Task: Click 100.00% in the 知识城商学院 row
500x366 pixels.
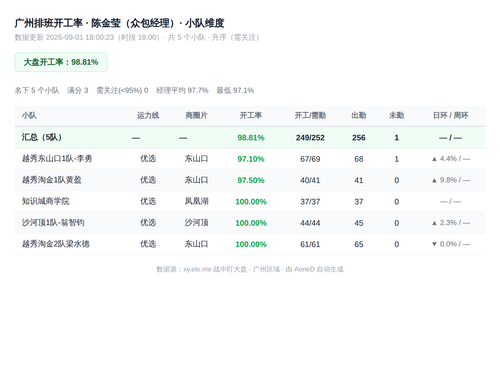Action: coord(251,202)
